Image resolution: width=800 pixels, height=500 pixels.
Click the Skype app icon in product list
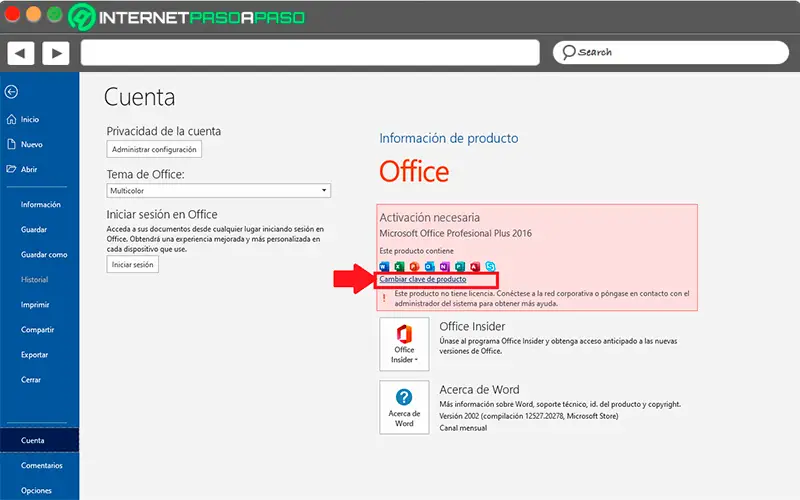[x=490, y=266]
